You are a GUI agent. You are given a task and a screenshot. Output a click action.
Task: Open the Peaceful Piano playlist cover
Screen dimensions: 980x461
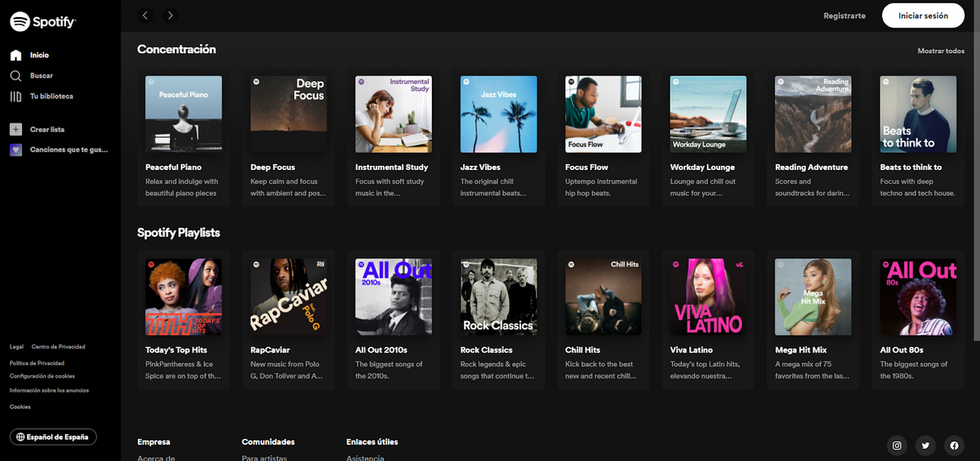click(x=184, y=114)
